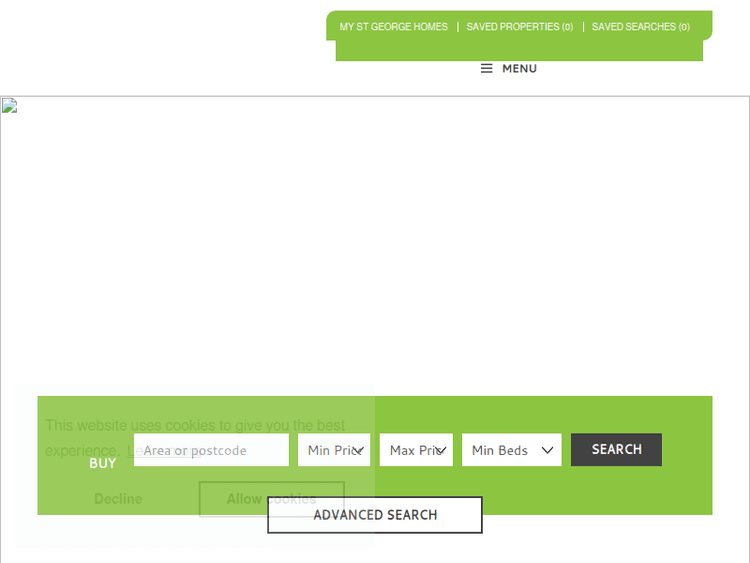Open My St George Homes

click(393, 27)
